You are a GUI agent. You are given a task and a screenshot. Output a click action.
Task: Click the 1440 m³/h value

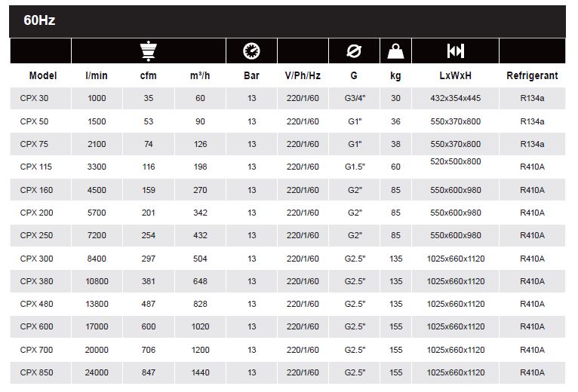(x=200, y=372)
